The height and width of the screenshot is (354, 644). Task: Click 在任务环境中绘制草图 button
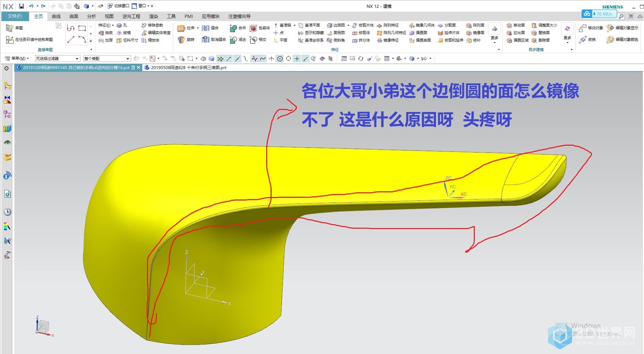30,40
